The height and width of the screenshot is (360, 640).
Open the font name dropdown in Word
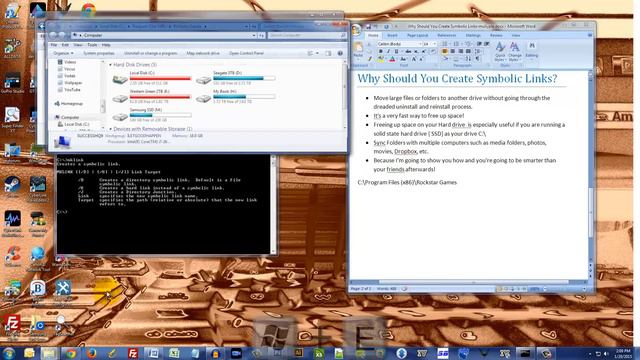(x=420, y=44)
